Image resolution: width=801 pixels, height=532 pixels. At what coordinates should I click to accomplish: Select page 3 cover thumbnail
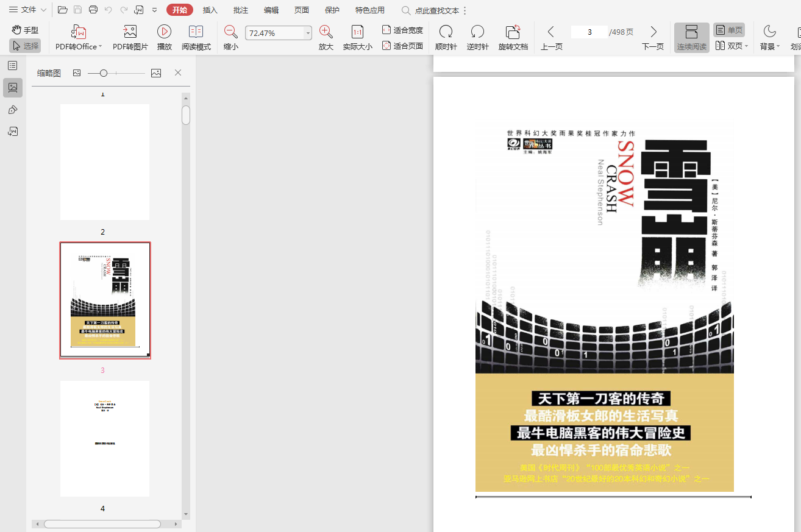pos(105,300)
